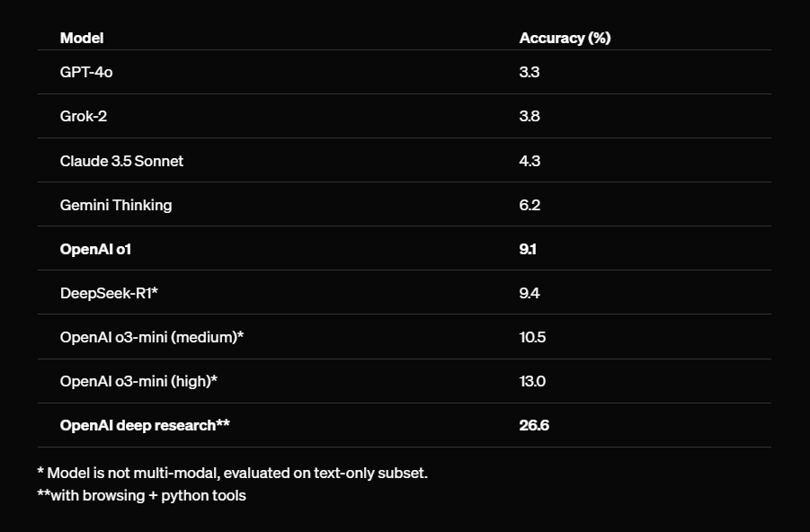Select the GPT-4o model name

(86, 72)
